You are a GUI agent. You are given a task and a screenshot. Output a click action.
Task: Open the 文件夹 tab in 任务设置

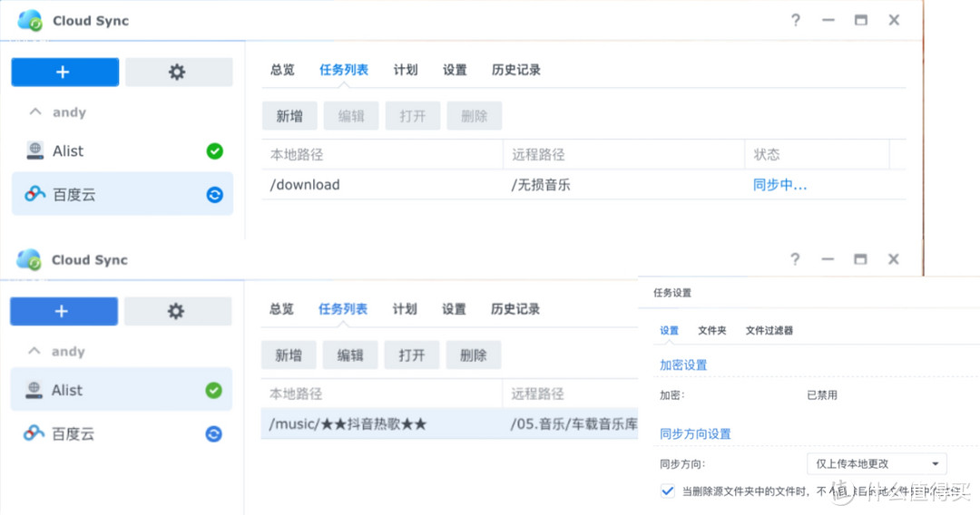point(711,331)
